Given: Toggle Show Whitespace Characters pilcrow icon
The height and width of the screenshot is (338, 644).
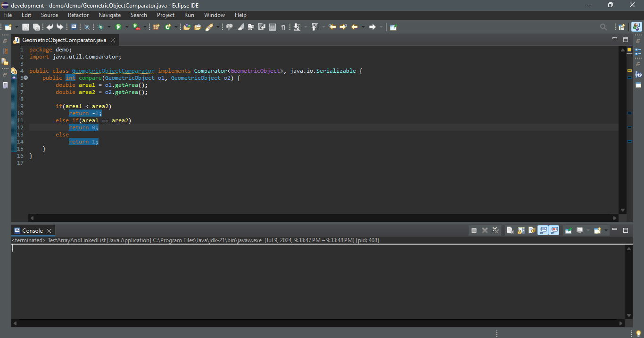Looking at the screenshot, I should [x=283, y=27].
